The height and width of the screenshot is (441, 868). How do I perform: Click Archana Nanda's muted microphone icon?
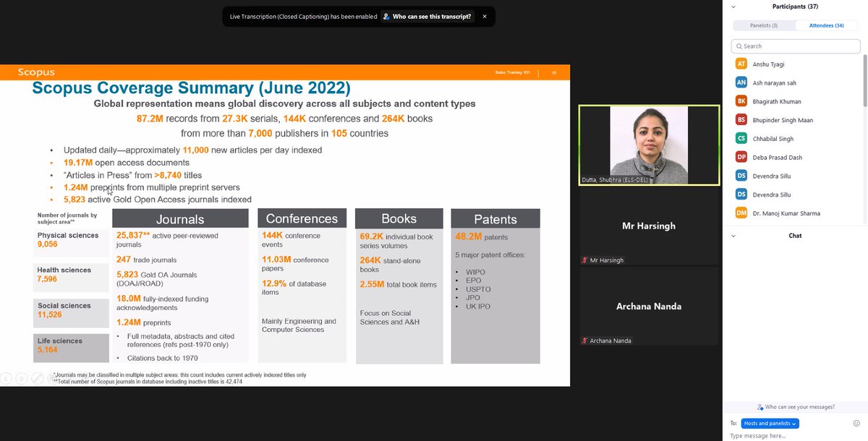pyautogui.click(x=584, y=341)
